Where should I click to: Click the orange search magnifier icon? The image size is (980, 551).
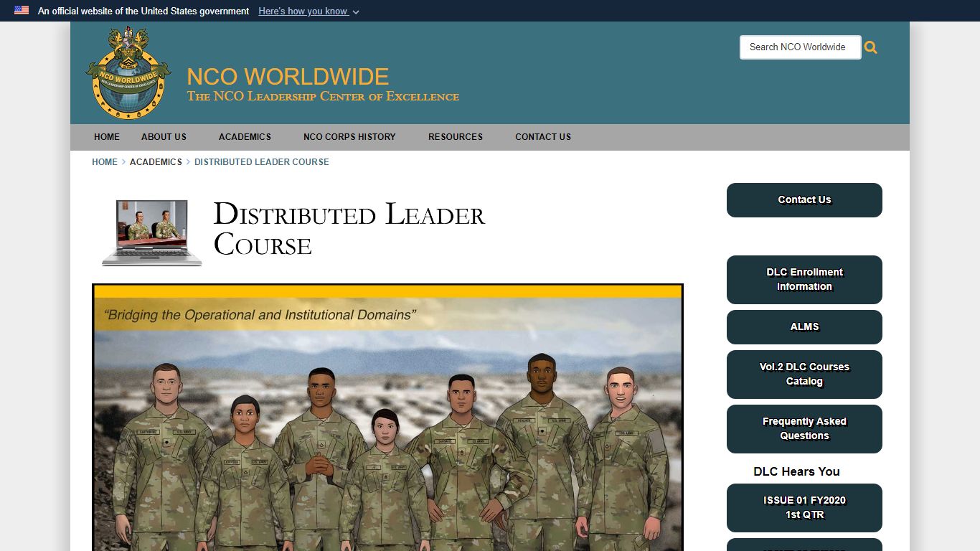(x=871, y=47)
